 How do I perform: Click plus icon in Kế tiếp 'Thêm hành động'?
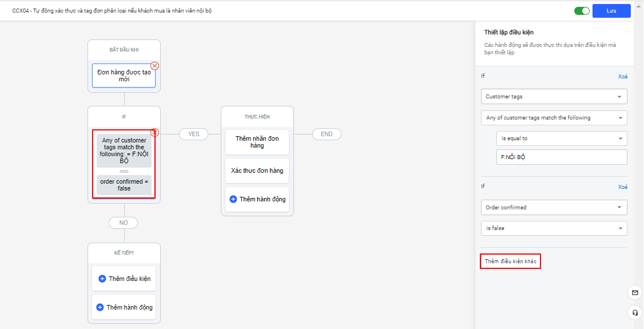tap(100, 307)
